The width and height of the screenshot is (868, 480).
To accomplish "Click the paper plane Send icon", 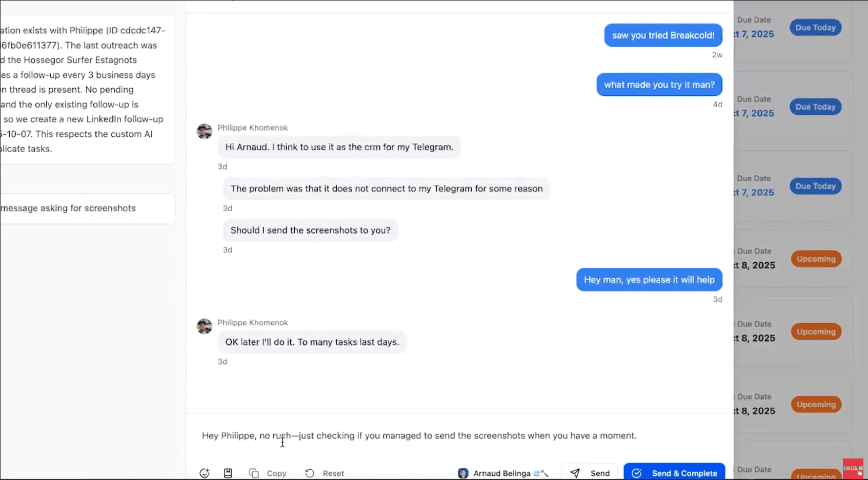I will point(576,473).
